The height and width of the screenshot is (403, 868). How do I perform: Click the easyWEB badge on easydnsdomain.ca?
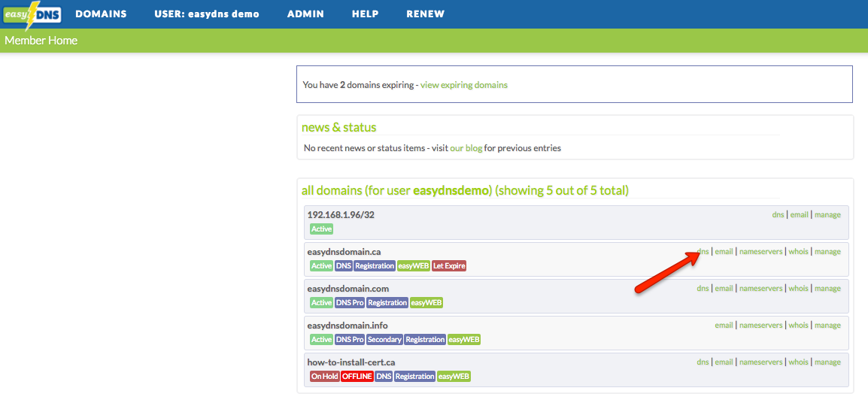click(414, 265)
